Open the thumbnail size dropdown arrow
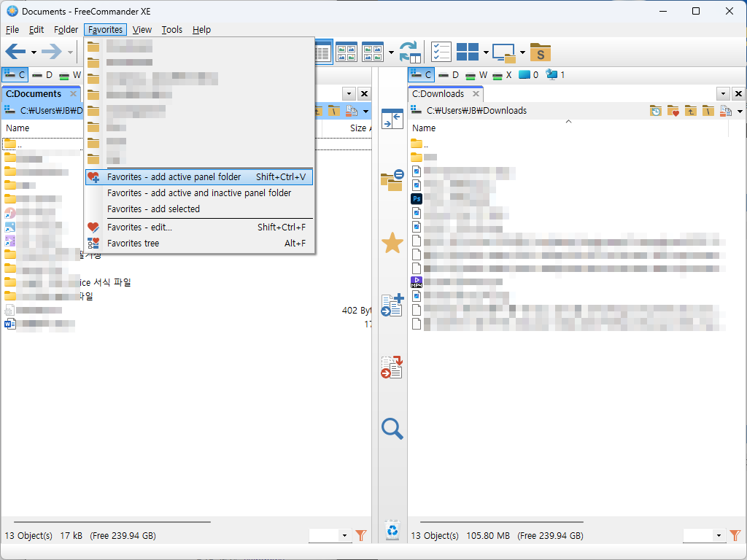The height and width of the screenshot is (560, 747). (x=391, y=52)
